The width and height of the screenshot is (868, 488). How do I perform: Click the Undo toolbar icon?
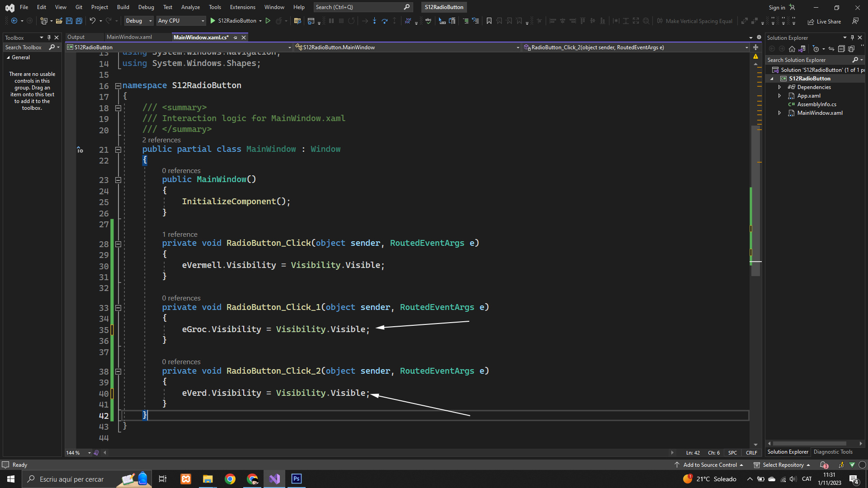92,21
